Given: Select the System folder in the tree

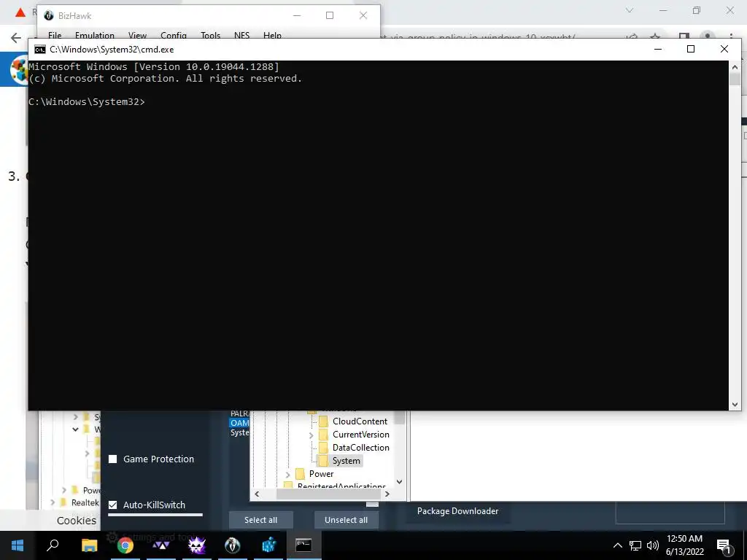Looking at the screenshot, I should (347, 461).
